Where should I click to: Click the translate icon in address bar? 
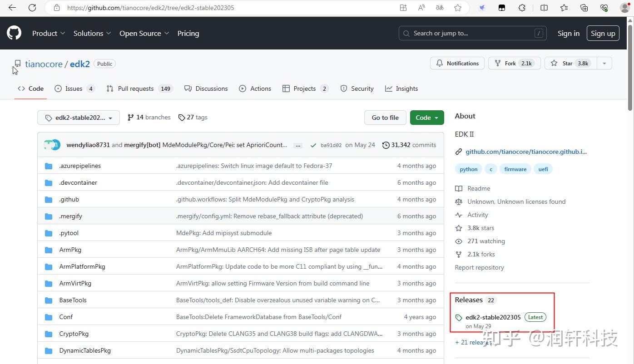pos(439,8)
